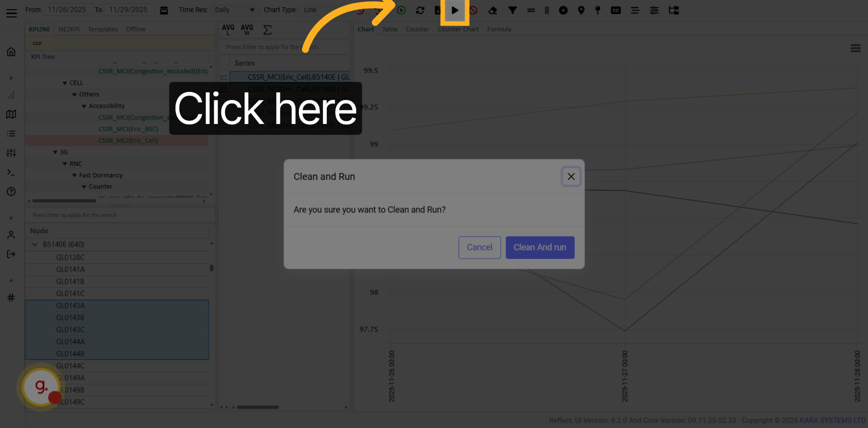Click the folder tree structure icon

[x=674, y=10]
